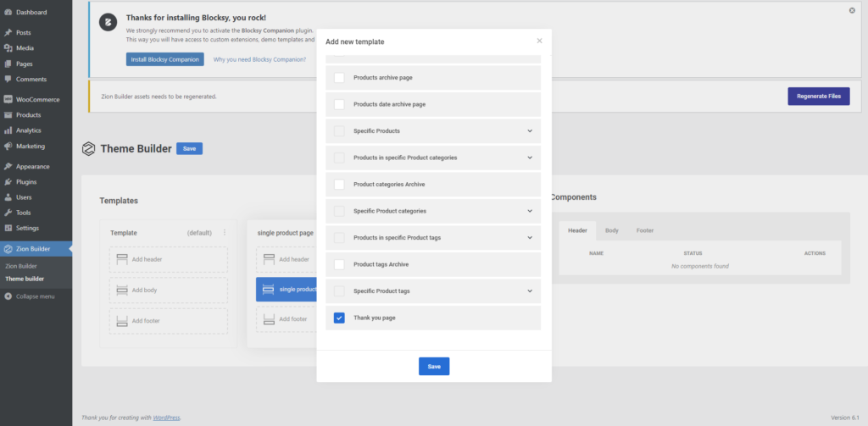This screenshot has width=868, height=426.
Task: Click Add header icon in single product page
Action: click(269, 259)
